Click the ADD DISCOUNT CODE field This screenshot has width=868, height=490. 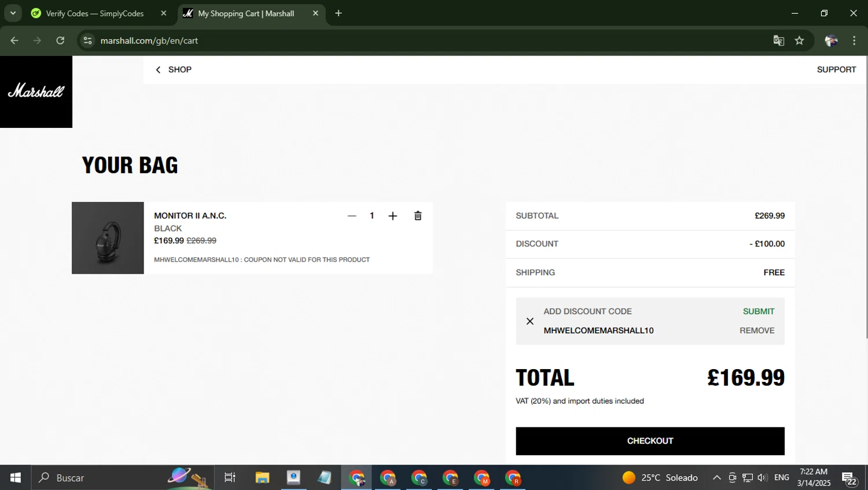pyautogui.click(x=587, y=311)
